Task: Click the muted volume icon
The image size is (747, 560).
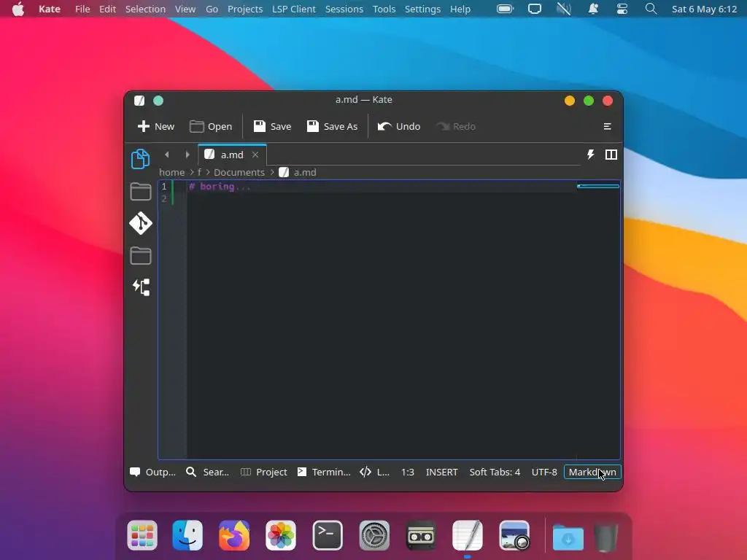Action: (564, 9)
